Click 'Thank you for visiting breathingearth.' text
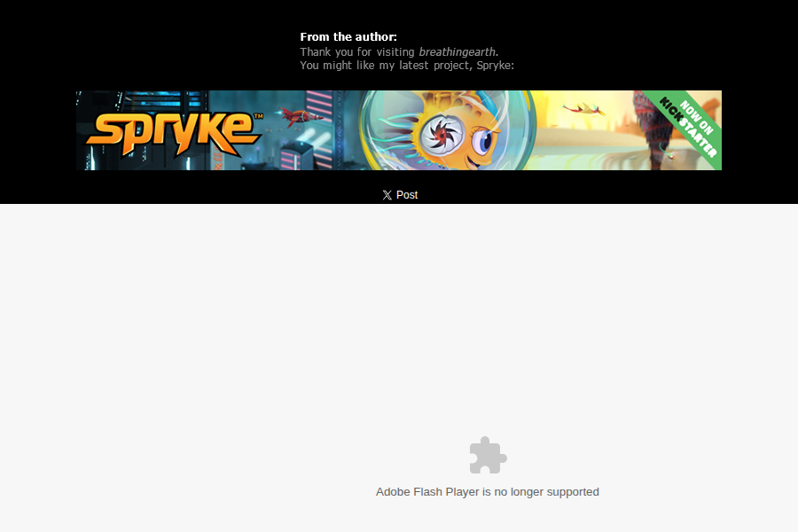 399,52
